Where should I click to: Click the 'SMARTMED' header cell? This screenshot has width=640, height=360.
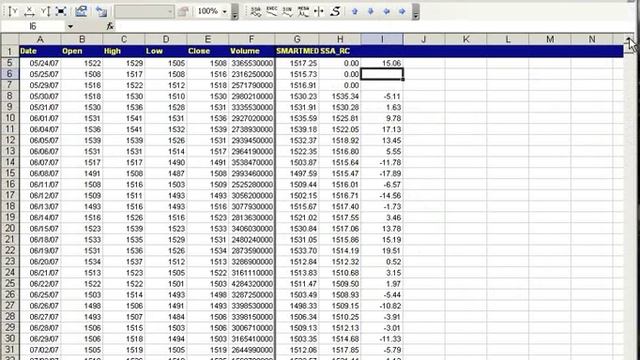pyautogui.click(x=297, y=51)
